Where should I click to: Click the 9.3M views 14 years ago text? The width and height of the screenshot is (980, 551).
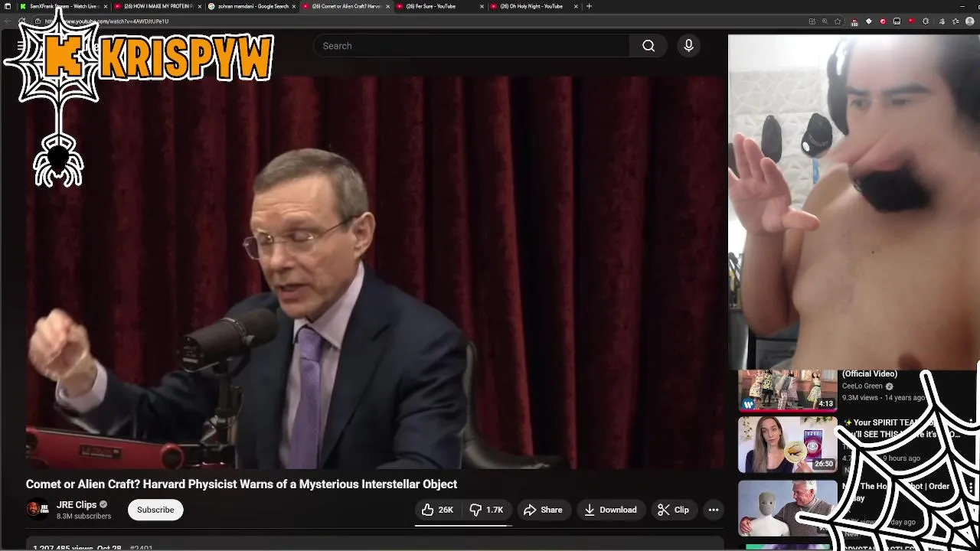[x=884, y=398]
